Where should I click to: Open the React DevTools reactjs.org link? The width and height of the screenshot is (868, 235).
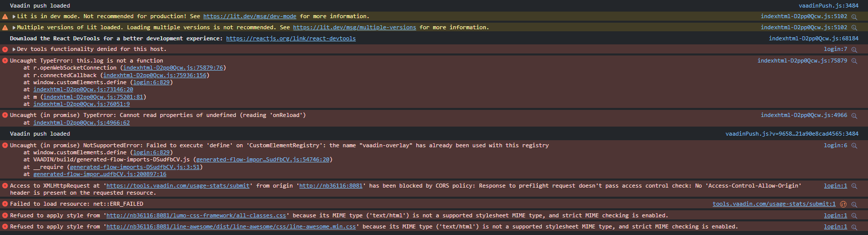[291, 39]
